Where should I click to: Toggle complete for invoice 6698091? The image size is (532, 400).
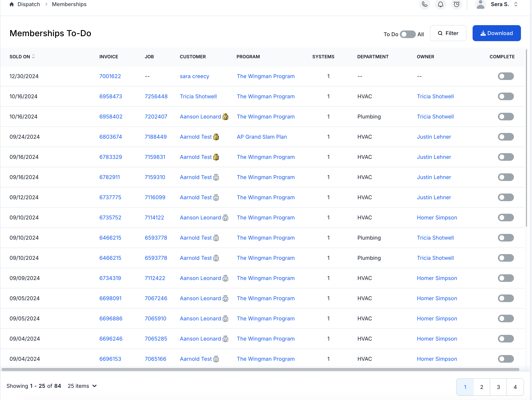pos(506,298)
